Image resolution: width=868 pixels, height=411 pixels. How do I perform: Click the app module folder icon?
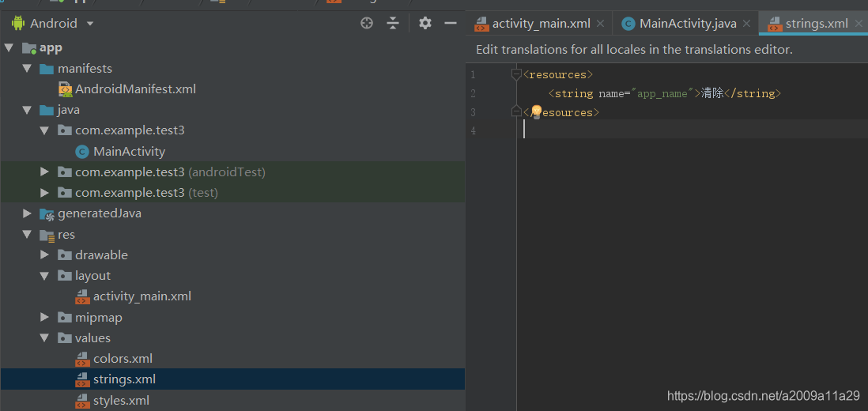pyautogui.click(x=28, y=48)
